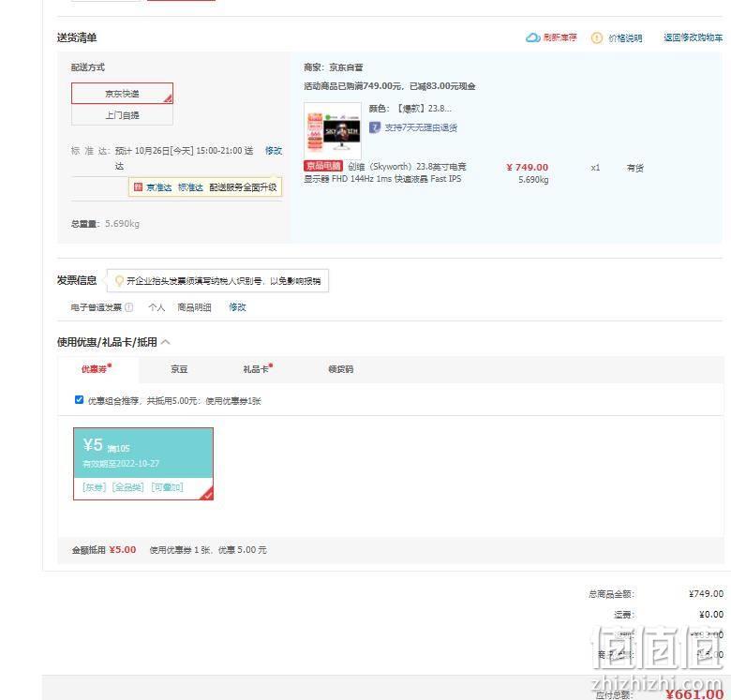
Task: Click the 颜色:【爆款】23.8... variant text
Action: pos(410,109)
